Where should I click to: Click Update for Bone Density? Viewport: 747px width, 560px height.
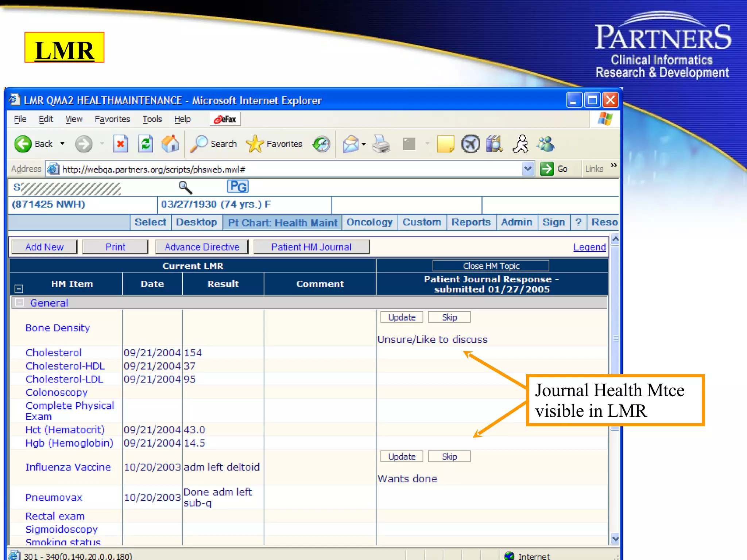[x=402, y=317]
